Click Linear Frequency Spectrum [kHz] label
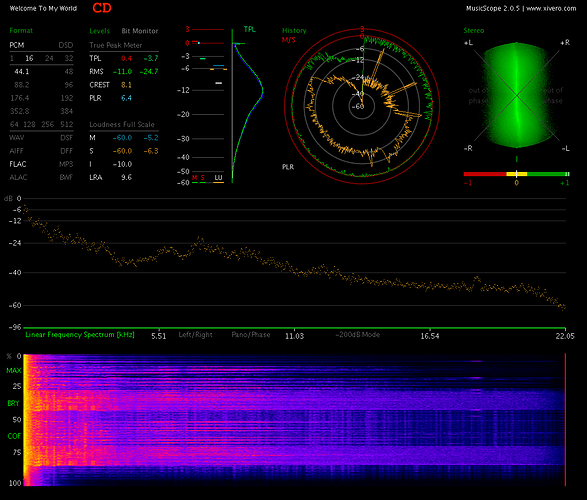 tap(80, 335)
